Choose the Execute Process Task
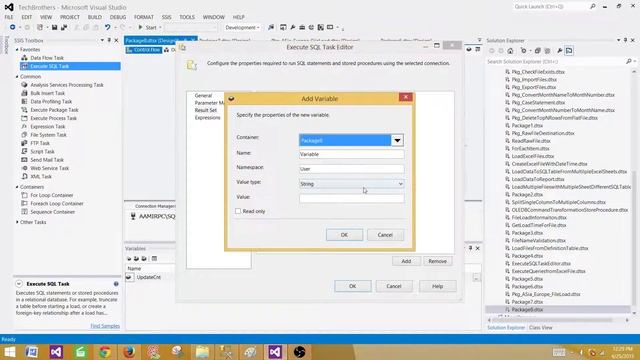This screenshot has height=360, width=640. tap(53, 118)
